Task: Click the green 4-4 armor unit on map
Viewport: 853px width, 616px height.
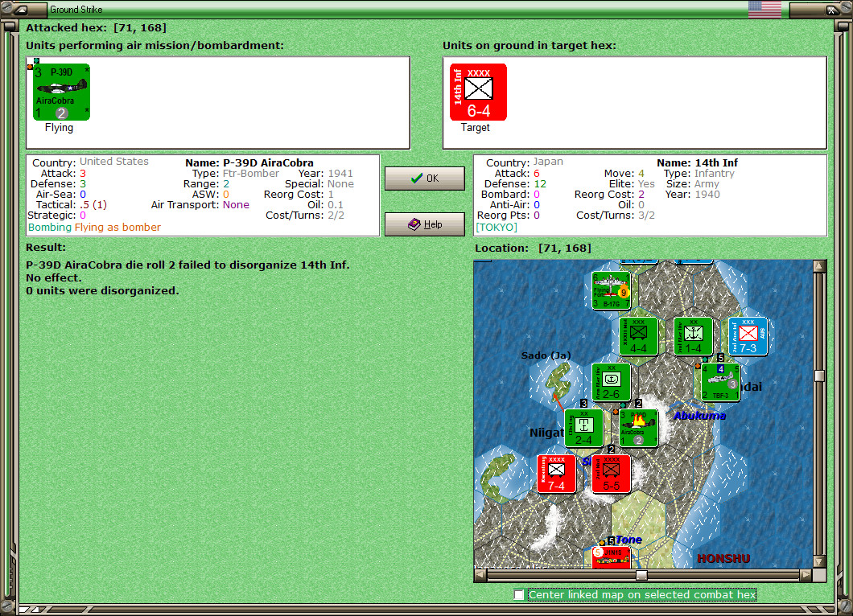Action: click(639, 336)
